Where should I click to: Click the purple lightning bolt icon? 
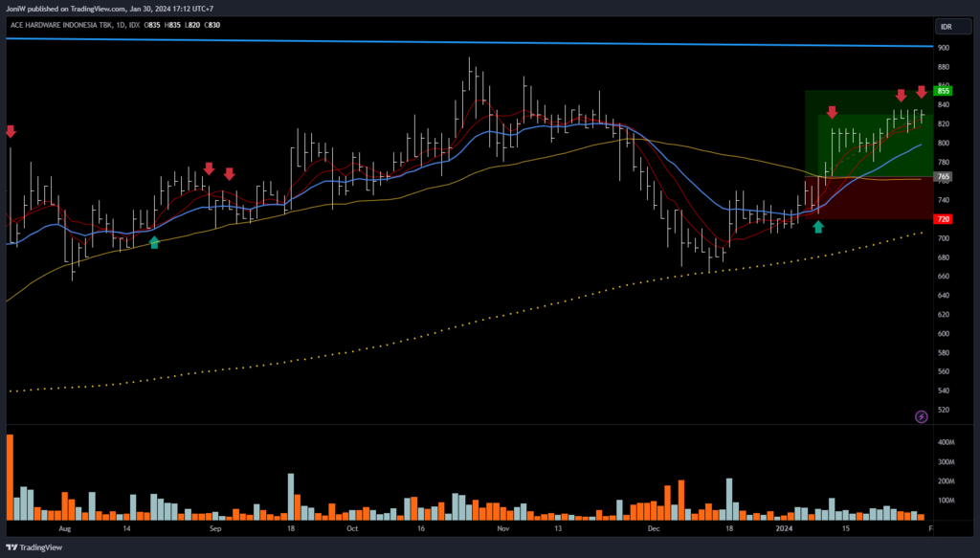(x=921, y=416)
